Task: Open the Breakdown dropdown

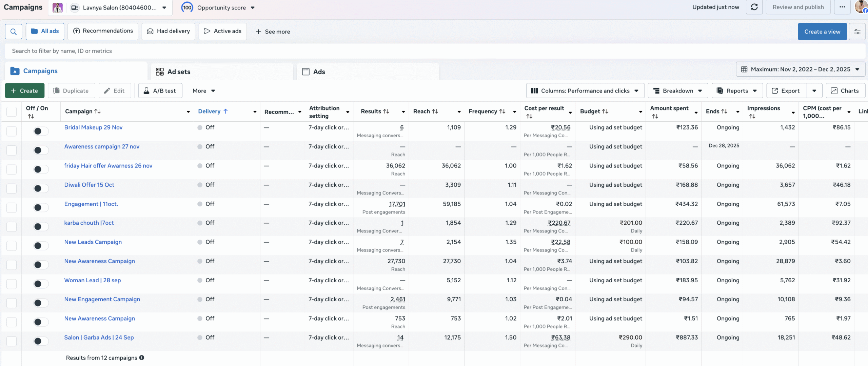Action: [677, 91]
